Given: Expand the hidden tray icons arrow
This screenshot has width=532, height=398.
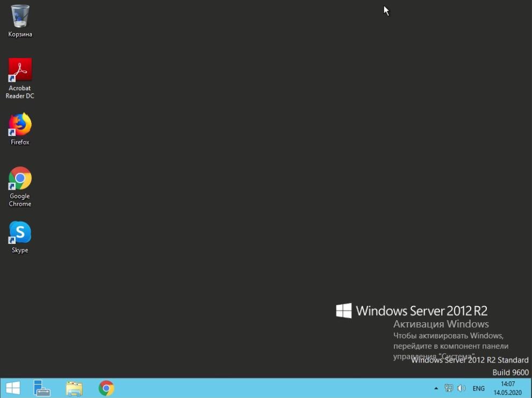Looking at the screenshot, I should click(x=436, y=388).
